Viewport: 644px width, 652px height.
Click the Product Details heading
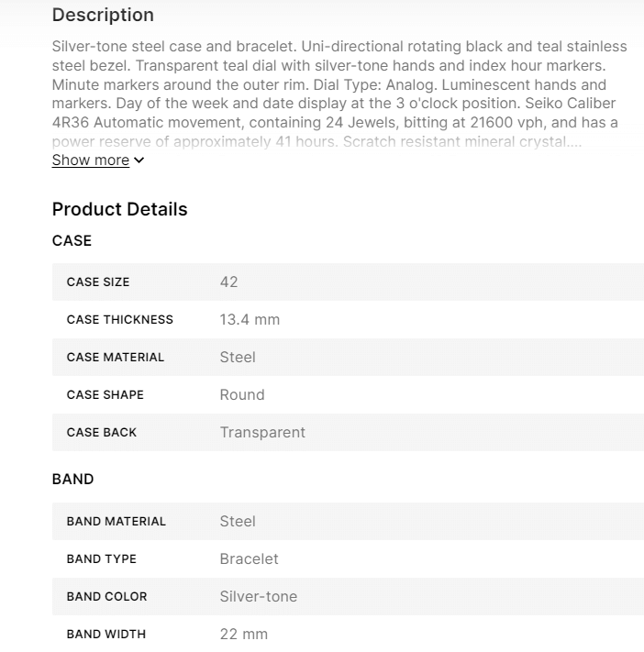pyautogui.click(x=119, y=209)
